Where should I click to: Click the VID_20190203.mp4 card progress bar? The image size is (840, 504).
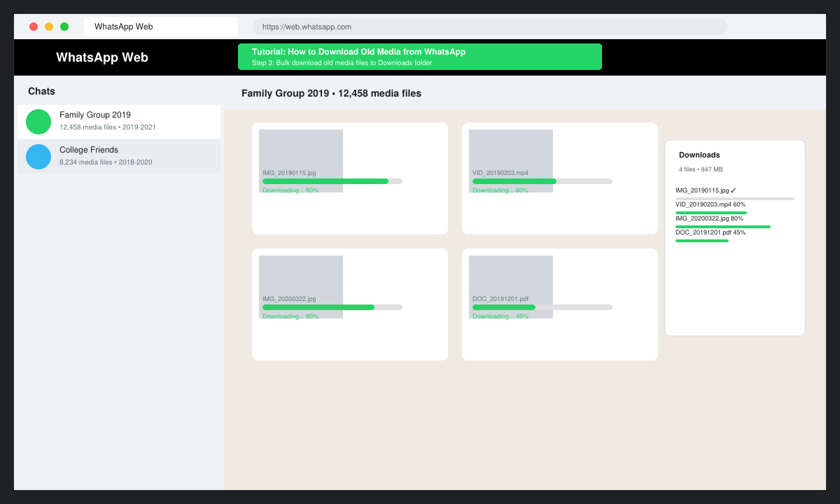542,181
